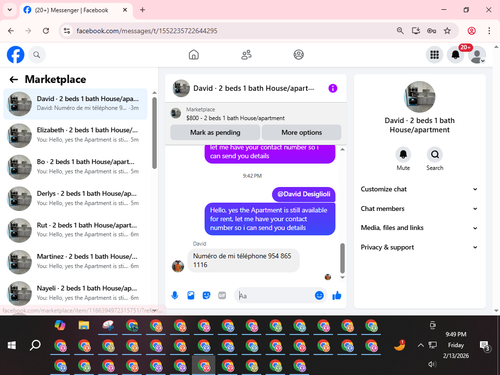Close the Messenger browser tab

125,10
